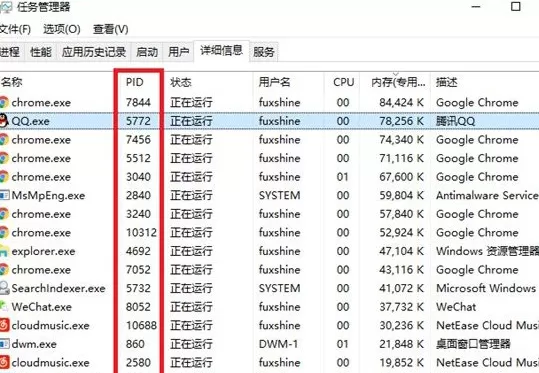This screenshot has height=373, width=539.
Task: Switch to the 性能 tab
Action: point(41,52)
